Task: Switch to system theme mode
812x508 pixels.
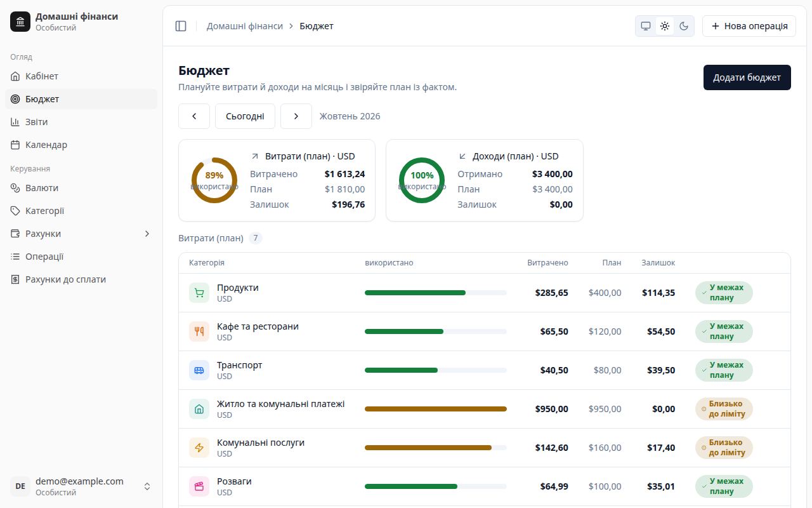Action: coord(646,26)
